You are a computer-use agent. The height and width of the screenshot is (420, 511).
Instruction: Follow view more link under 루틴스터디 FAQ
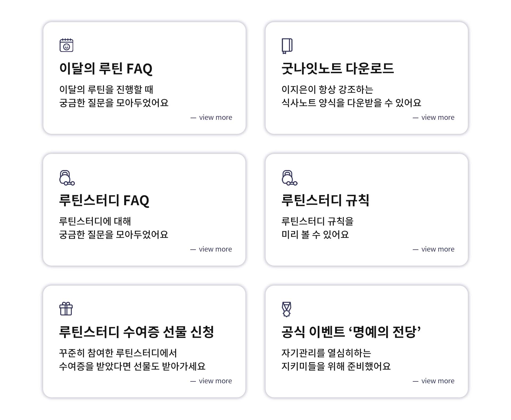point(215,249)
